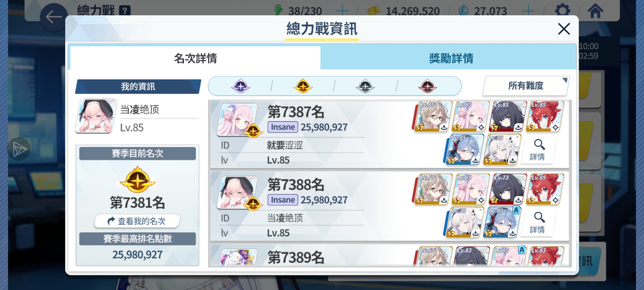644x290 pixels.
Task: Open the 總力戰 help question mark
Action: [125, 11]
